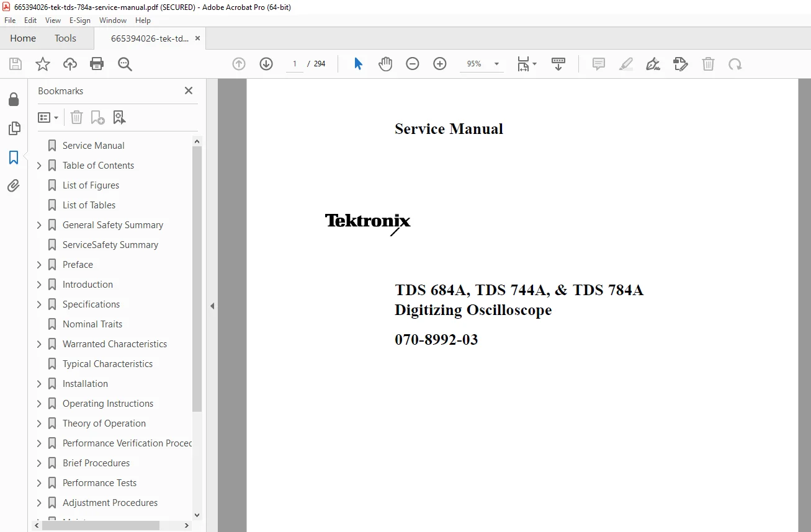This screenshot has width=811, height=532.
Task: Open the fit page options icon
Action: click(527, 64)
